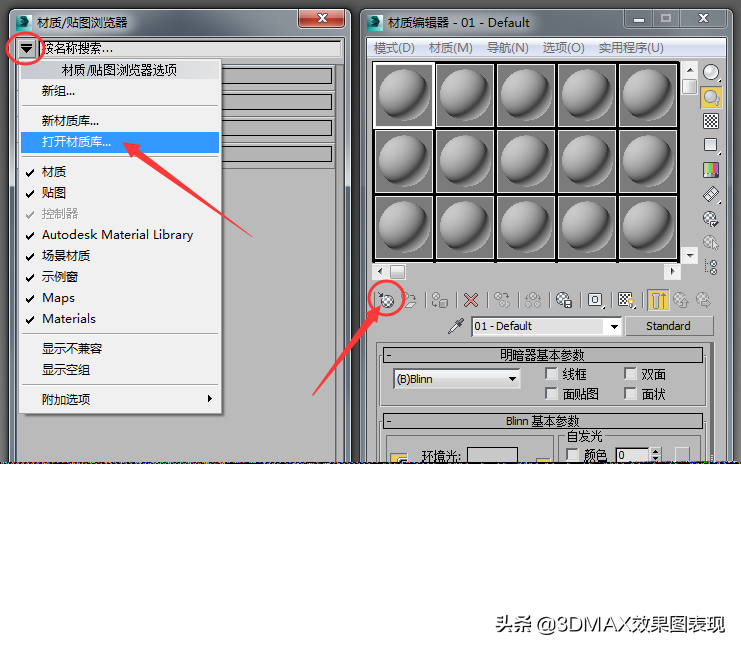This screenshot has height=650, width=741.
Task: Open the browser options dropdown arrow
Action: pyautogui.click(x=26, y=48)
